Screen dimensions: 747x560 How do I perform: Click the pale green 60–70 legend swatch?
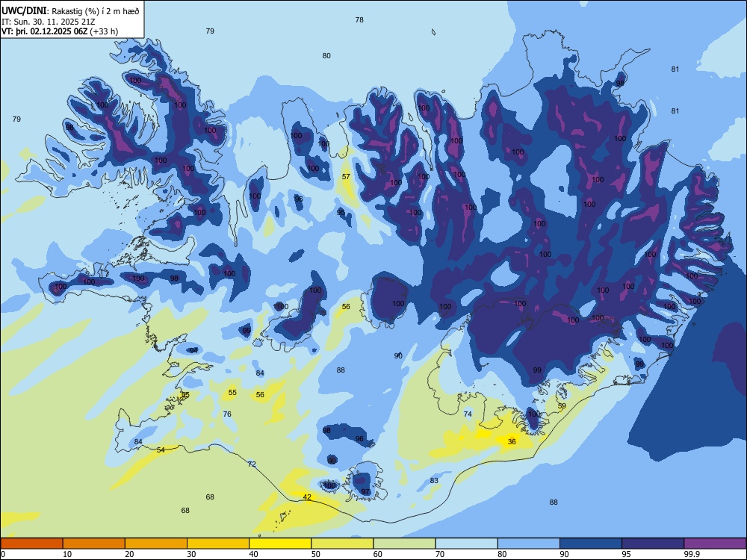coord(404,544)
